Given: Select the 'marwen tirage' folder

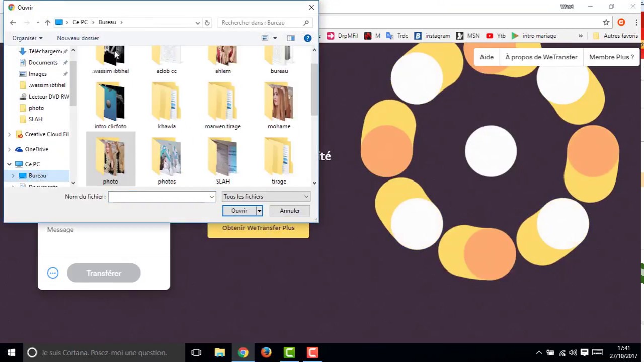Looking at the screenshot, I should point(223,107).
